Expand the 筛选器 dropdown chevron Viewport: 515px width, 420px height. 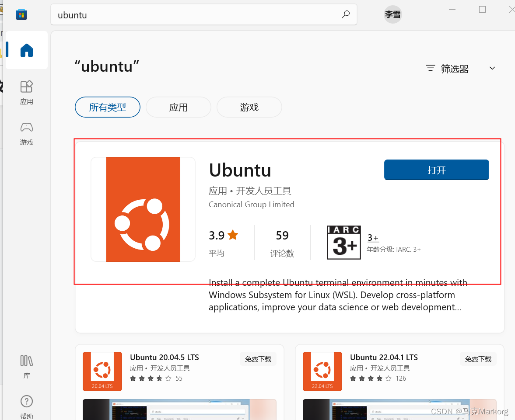[492, 68]
